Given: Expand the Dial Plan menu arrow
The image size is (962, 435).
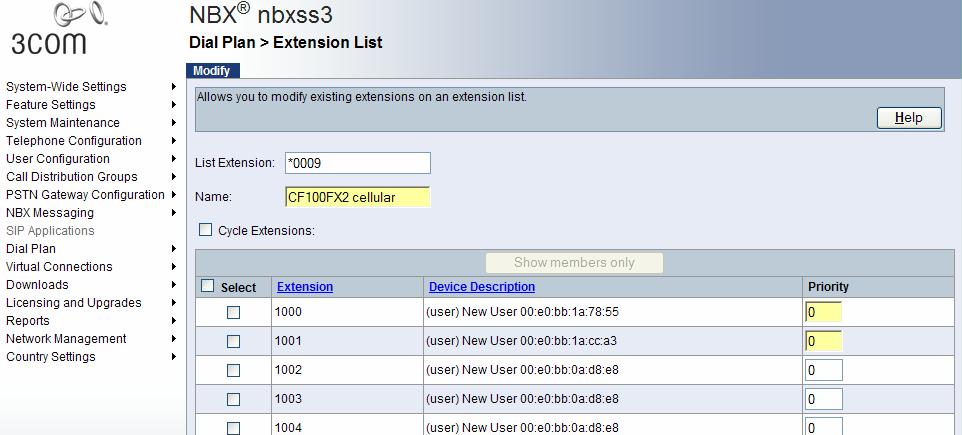Looking at the screenshot, I should coord(174,249).
